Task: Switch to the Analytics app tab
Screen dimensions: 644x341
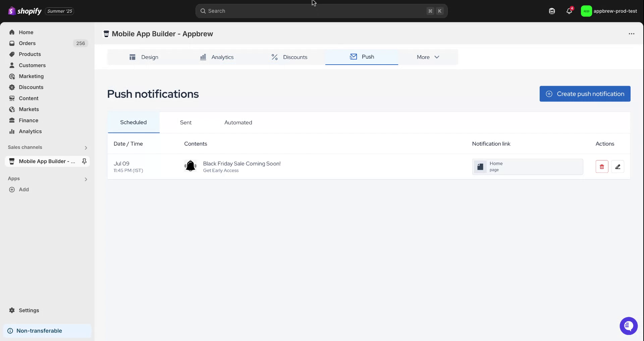Action: pyautogui.click(x=217, y=57)
